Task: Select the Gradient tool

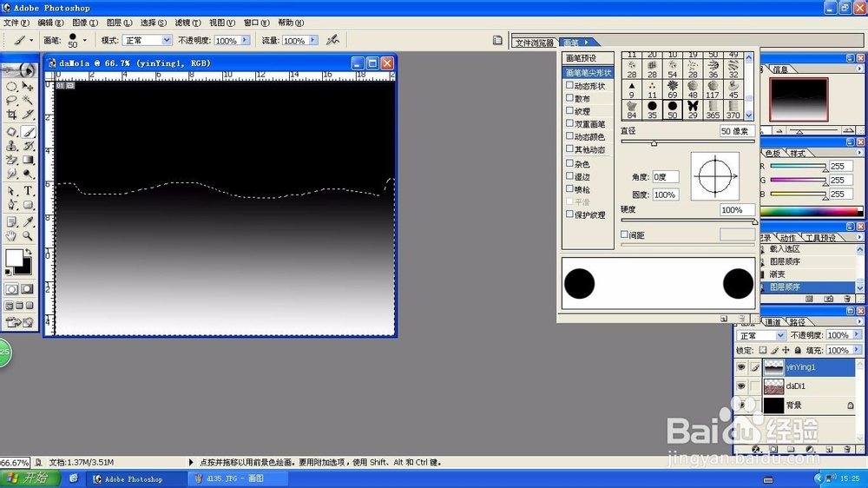Action: click(28, 160)
